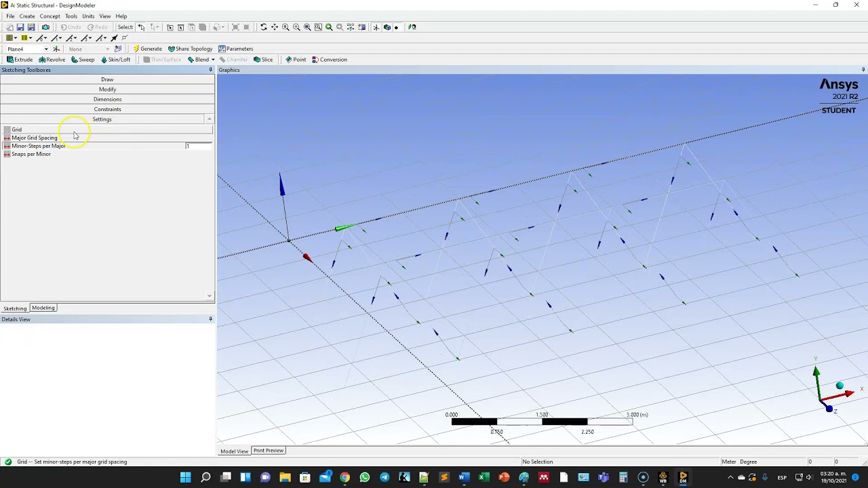Open the Conversion tool
This screenshot has width=868, height=488.
[x=330, y=60]
